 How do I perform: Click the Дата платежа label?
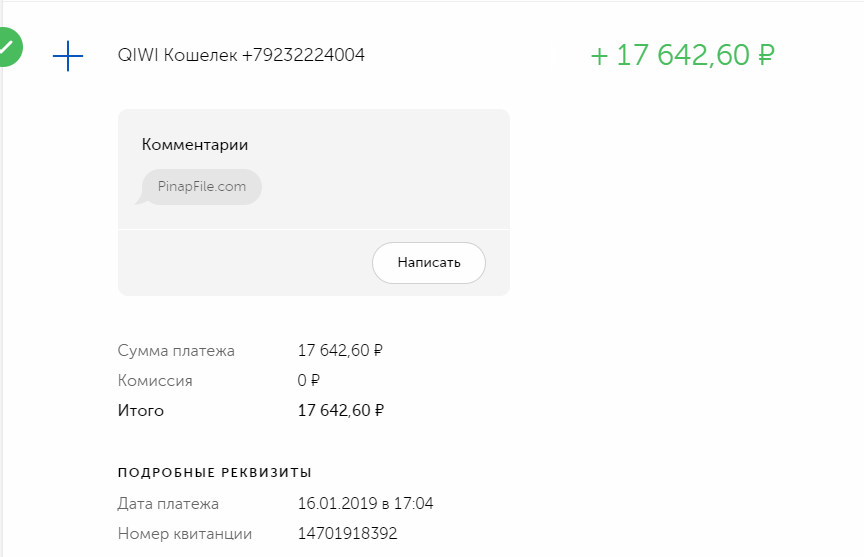(x=168, y=504)
